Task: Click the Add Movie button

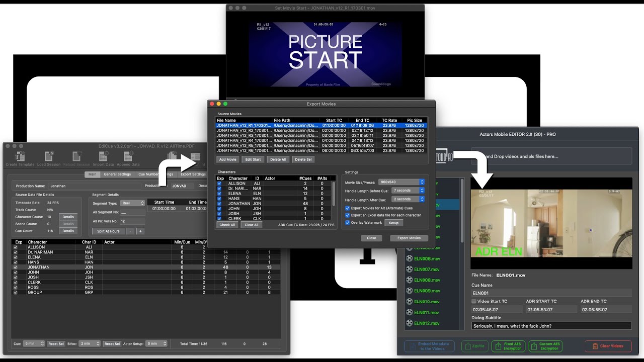Action: pos(227,159)
